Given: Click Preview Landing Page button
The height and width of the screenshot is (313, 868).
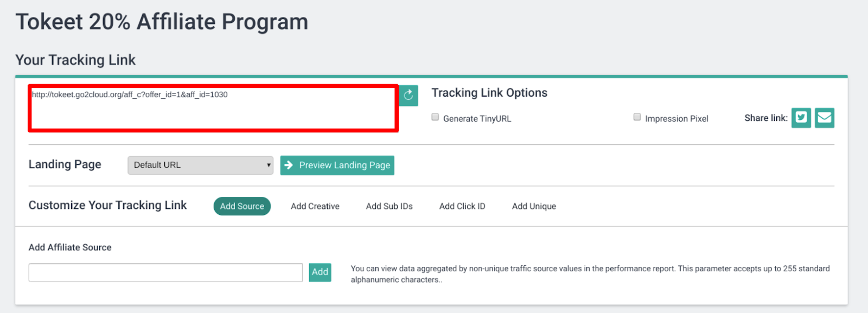Looking at the screenshot, I should 337,165.
